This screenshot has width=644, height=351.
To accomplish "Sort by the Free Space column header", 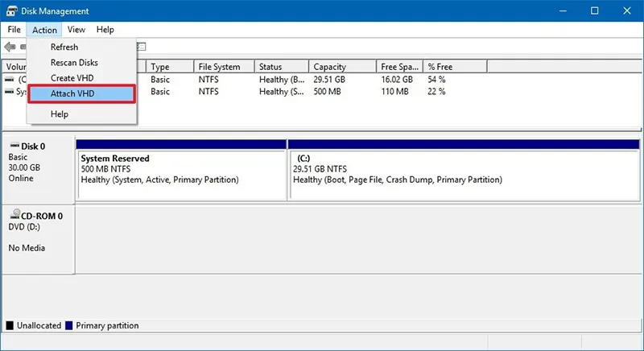I will pos(399,67).
